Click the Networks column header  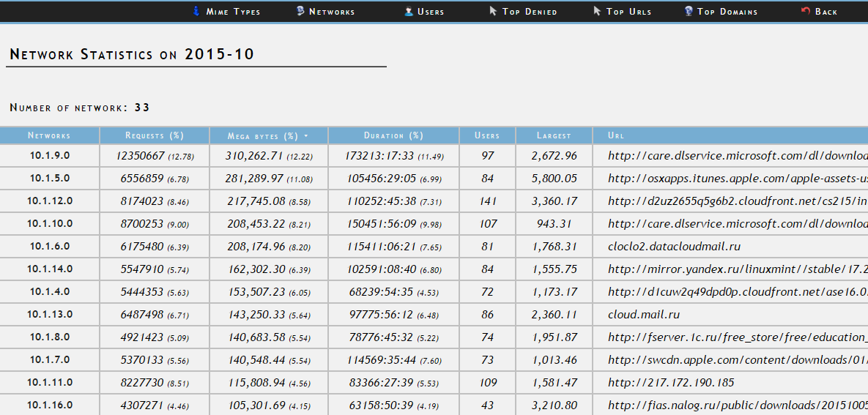coord(49,135)
